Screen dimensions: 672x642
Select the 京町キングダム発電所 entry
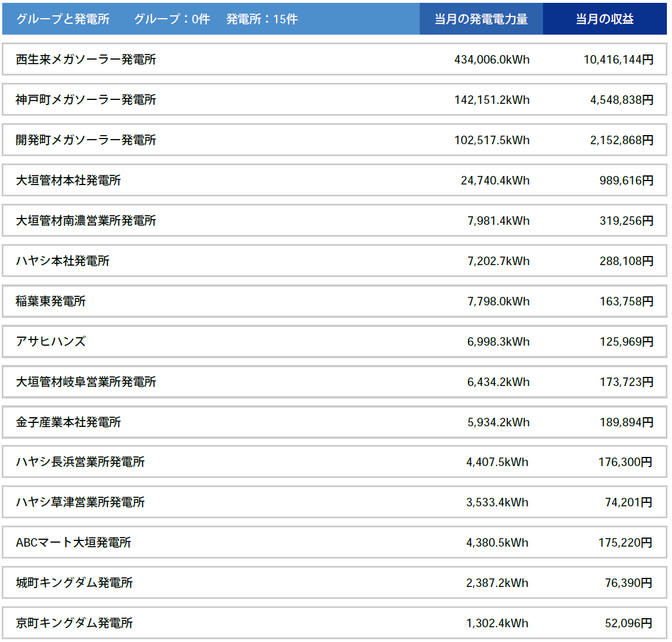334,623
